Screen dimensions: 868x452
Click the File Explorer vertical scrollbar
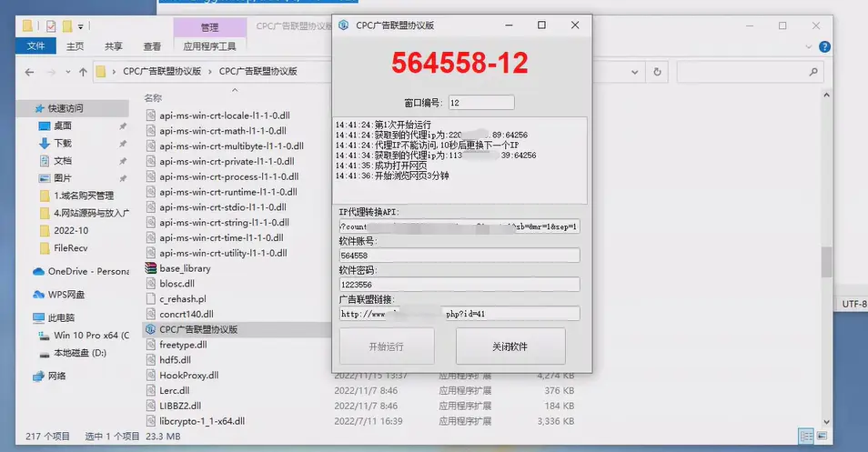click(x=826, y=264)
